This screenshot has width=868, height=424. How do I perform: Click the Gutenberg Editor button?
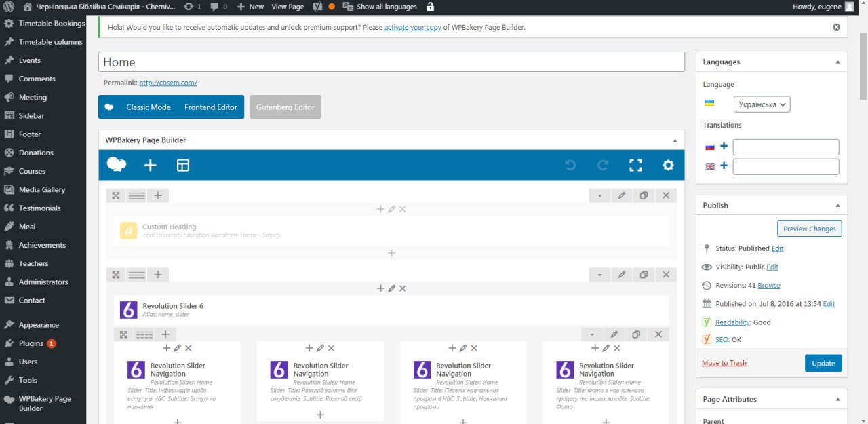click(285, 107)
